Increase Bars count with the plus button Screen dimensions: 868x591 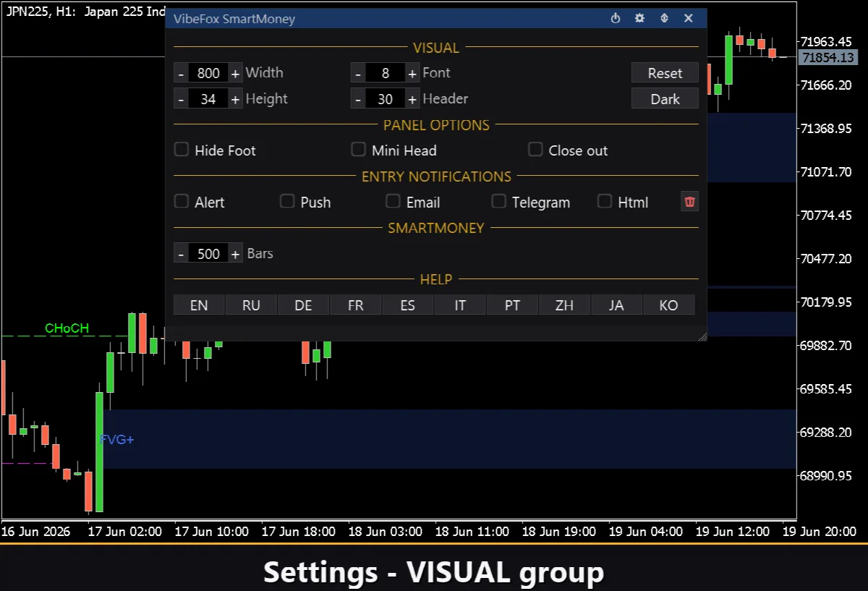(x=235, y=254)
